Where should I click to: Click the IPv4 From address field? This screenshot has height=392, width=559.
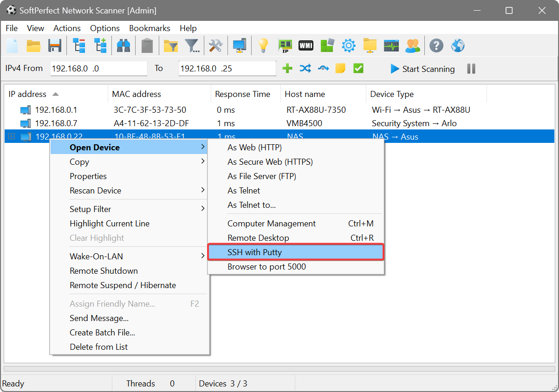pyautogui.click(x=98, y=69)
